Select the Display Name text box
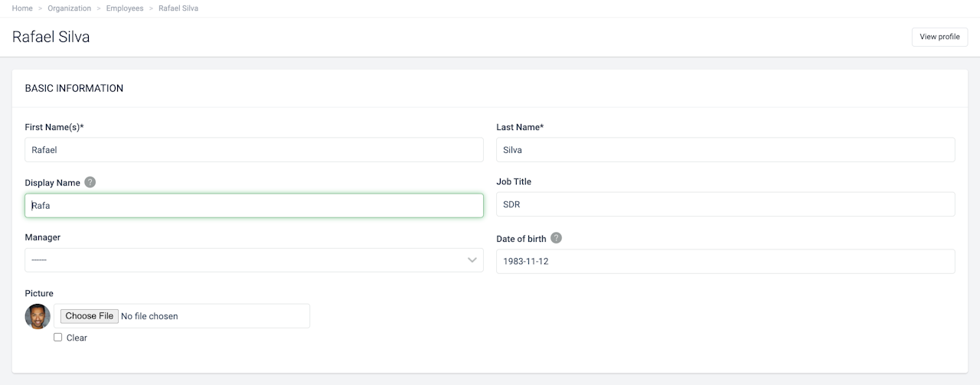This screenshot has height=385, width=980. tap(253, 205)
